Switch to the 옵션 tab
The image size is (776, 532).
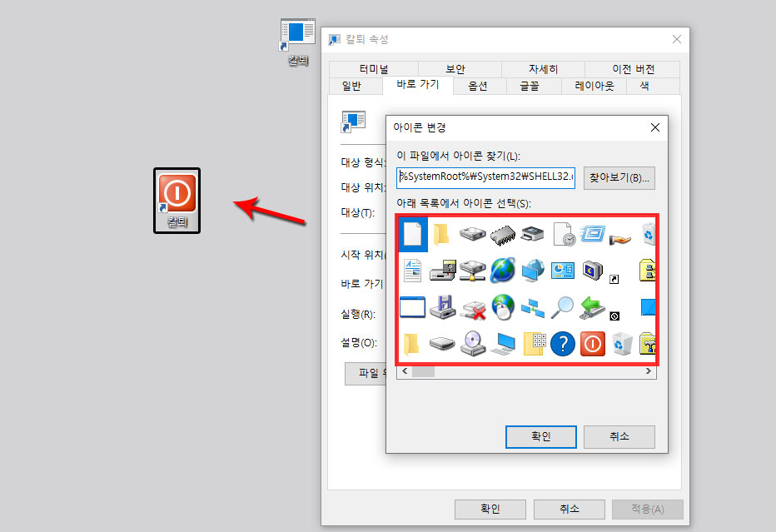479,86
